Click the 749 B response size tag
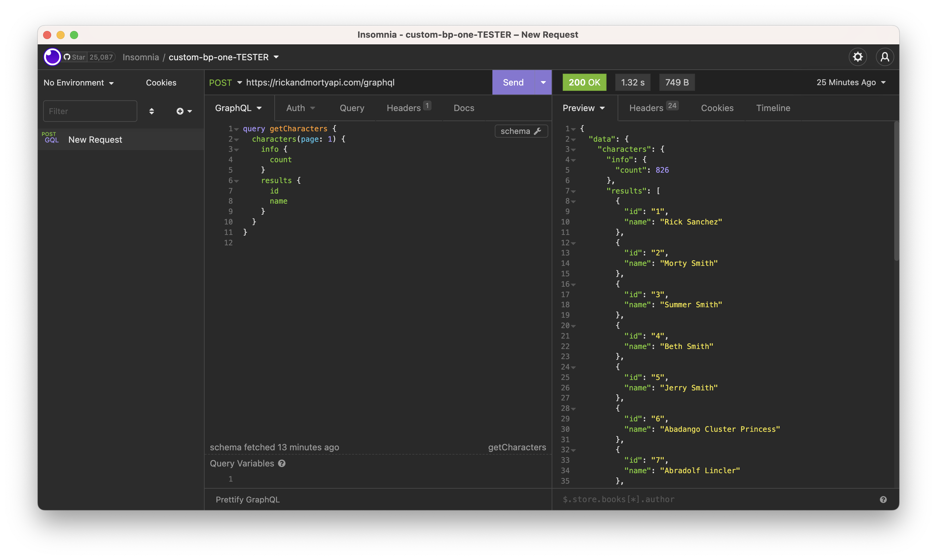This screenshot has width=937, height=560. click(x=676, y=82)
